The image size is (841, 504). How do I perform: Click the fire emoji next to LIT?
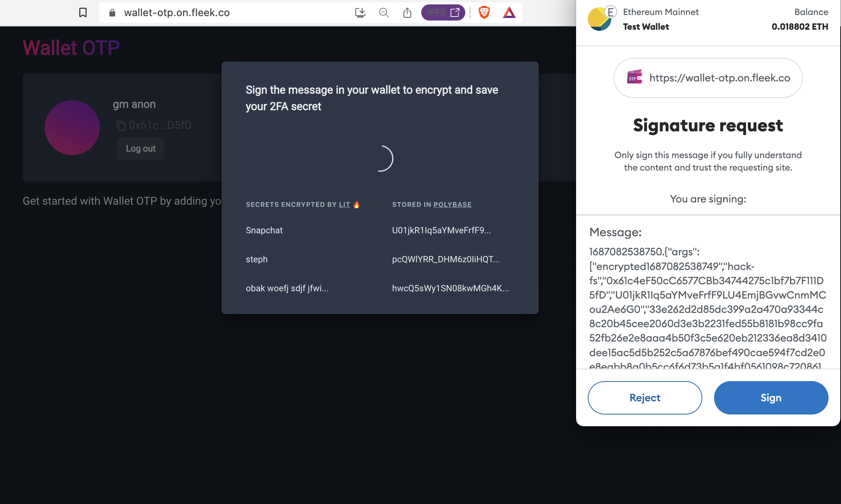click(x=356, y=205)
